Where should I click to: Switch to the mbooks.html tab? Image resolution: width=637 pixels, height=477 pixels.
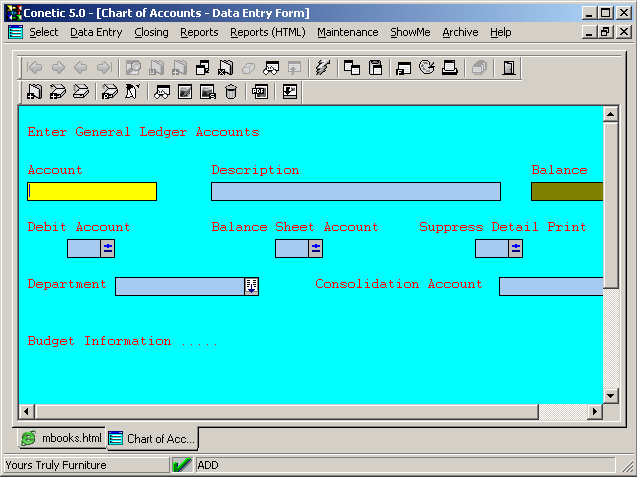pyautogui.click(x=62, y=438)
